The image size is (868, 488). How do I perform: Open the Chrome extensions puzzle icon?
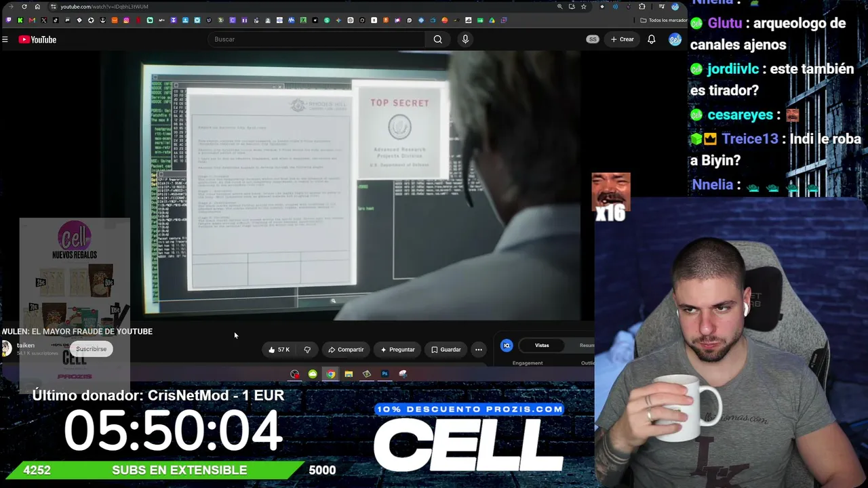click(642, 7)
